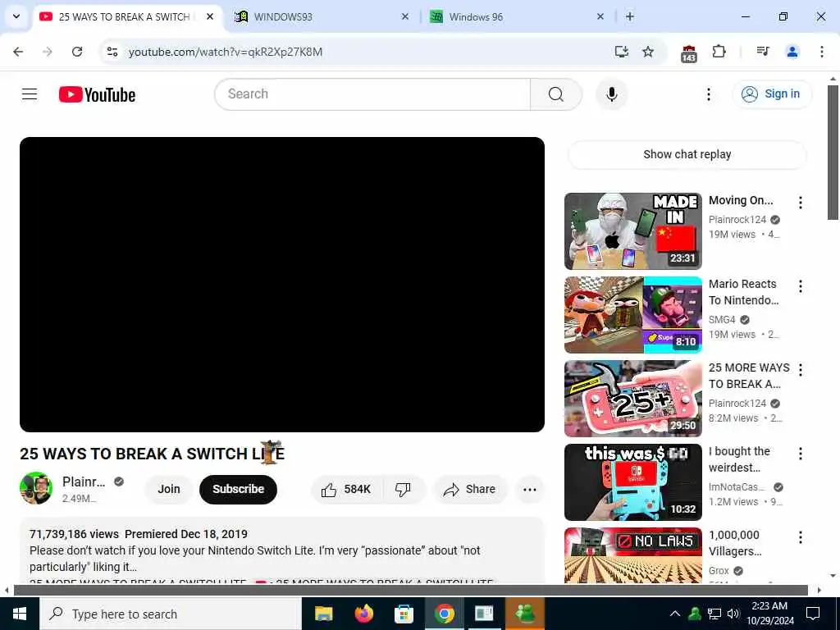
Task: Open I bought the weirdest thumbnail
Action: [x=632, y=482]
